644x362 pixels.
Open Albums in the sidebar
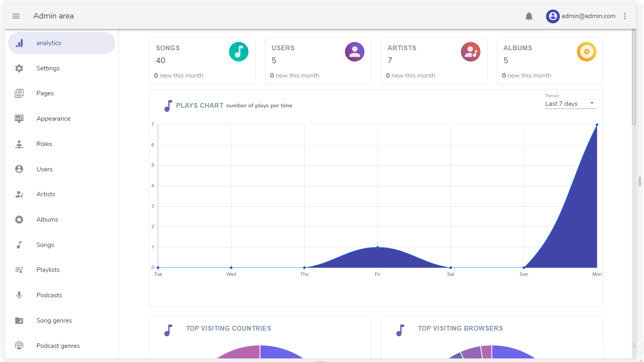62,220
